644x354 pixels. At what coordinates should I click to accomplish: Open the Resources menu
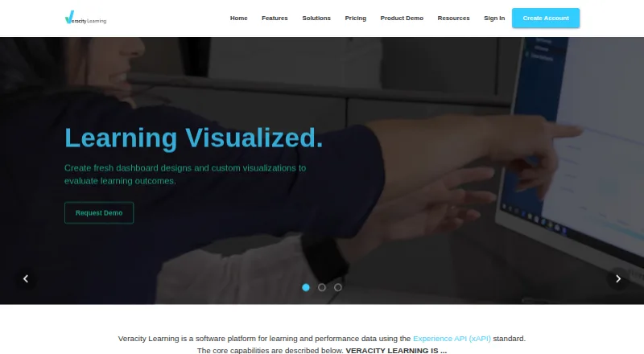453,18
